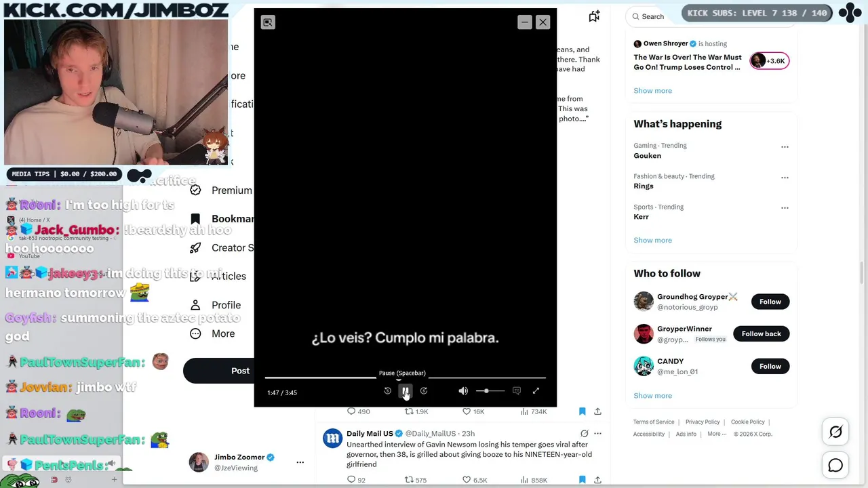Open the Messages floating button

tap(835, 465)
